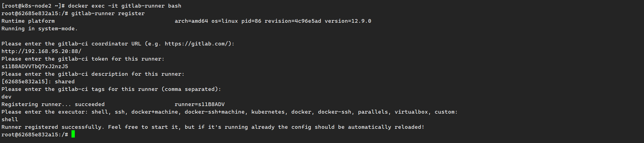
Task: Click the docker+machine executor option
Action: pyautogui.click(x=154, y=112)
